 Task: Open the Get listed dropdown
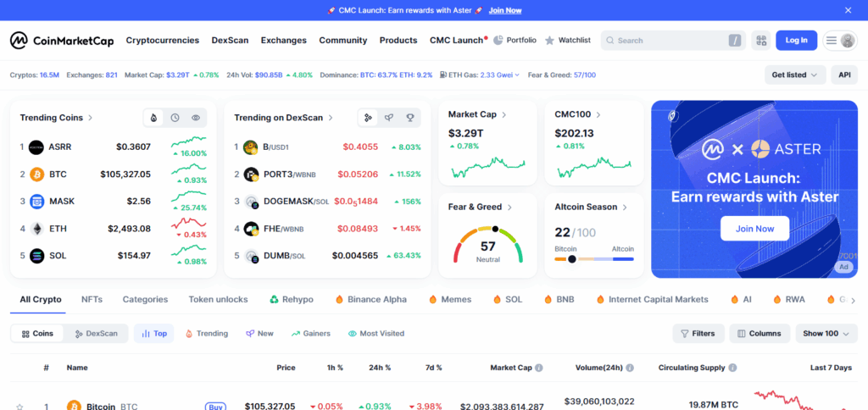point(795,75)
